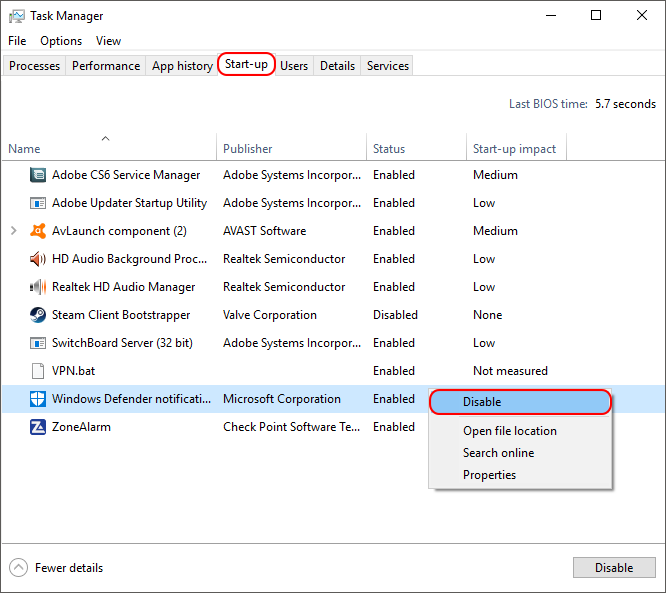
Task: Open the Options menu
Action: point(61,41)
